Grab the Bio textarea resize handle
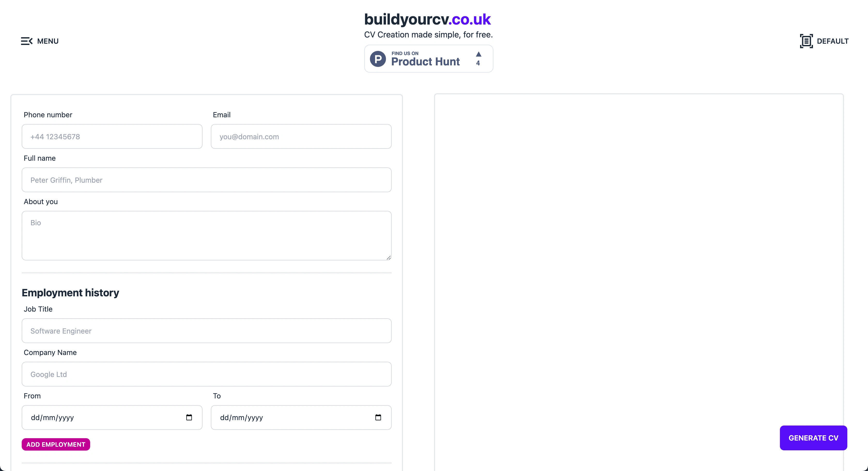868x471 pixels. (389, 257)
